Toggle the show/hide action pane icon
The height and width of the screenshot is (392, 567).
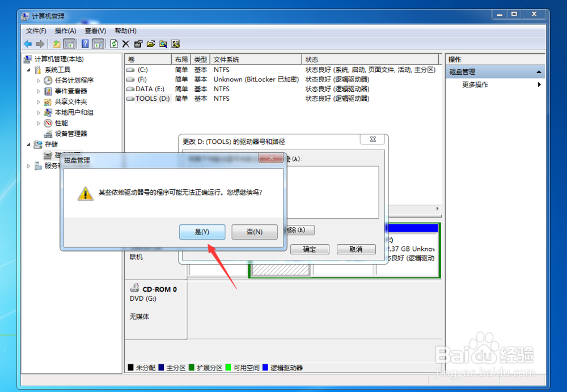coord(98,44)
